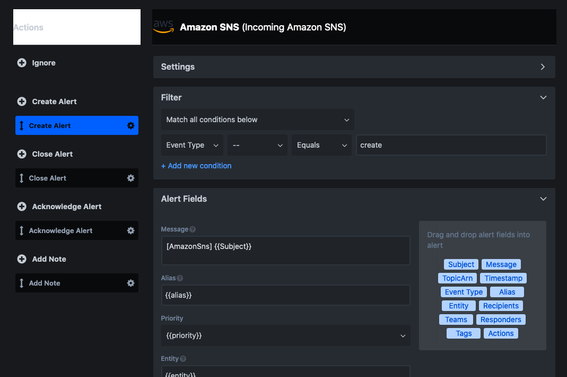Click the help icon next to Entity
Viewport: 567px width, 377px height.
coord(183,359)
